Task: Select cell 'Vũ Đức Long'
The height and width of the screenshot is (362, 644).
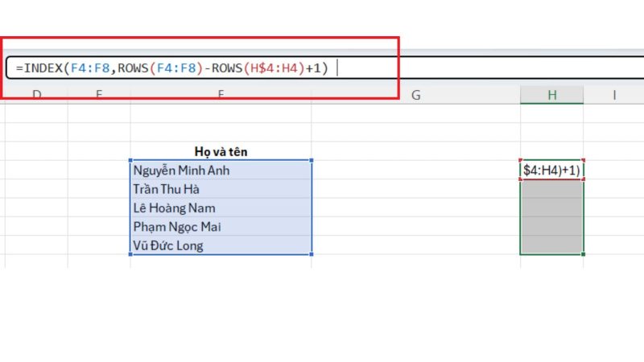Action: [x=221, y=245]
